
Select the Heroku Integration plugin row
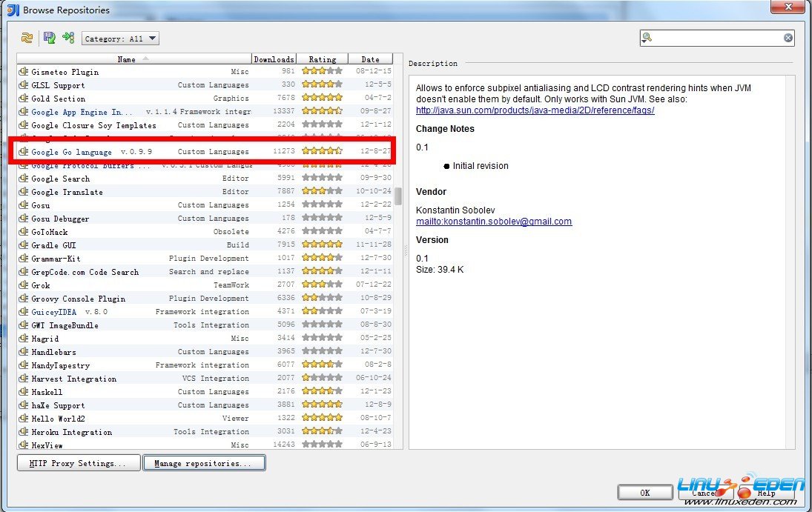coord(205,432)
